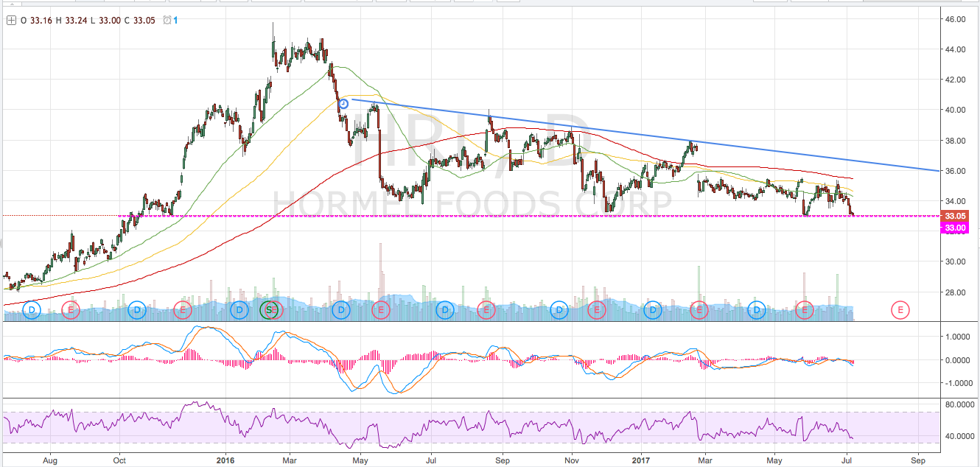Click the Open value 33.16

(41, 21)
